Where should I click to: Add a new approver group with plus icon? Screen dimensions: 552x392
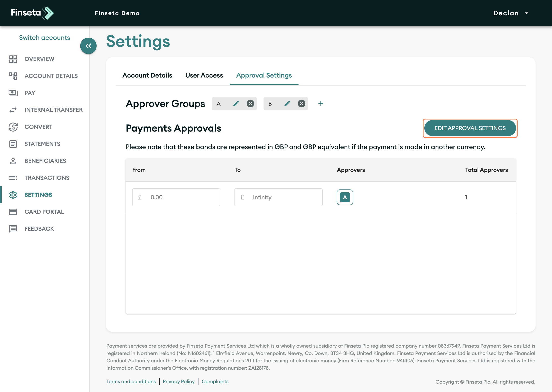click(x=321, y=104)
